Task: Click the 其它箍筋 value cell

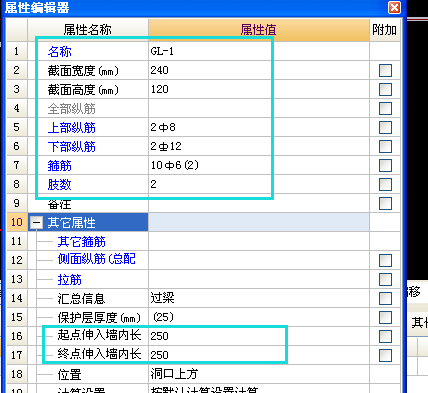Action: [259, 241]
